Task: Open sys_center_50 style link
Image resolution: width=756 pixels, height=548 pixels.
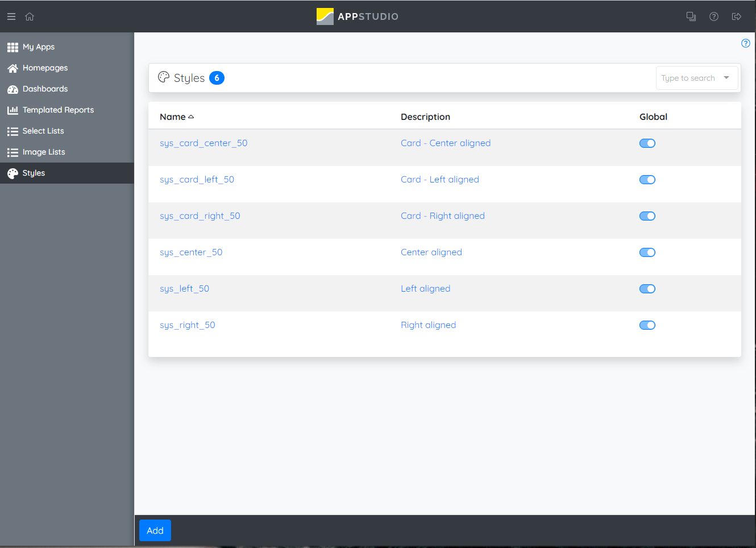Action: pyautogui.click(x=191, y=252)
